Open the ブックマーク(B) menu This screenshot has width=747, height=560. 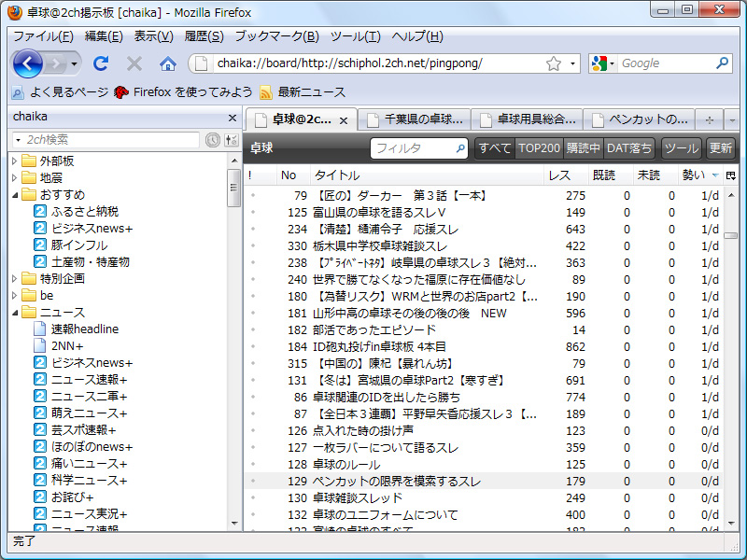pos(276,36)
